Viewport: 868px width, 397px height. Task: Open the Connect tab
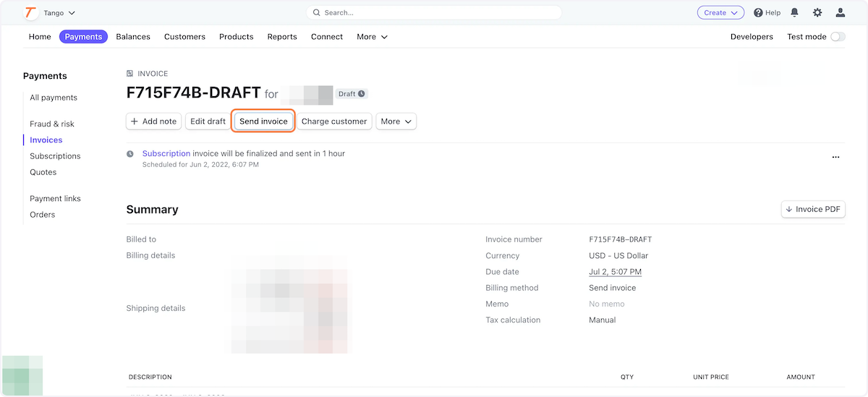[327, 37]
